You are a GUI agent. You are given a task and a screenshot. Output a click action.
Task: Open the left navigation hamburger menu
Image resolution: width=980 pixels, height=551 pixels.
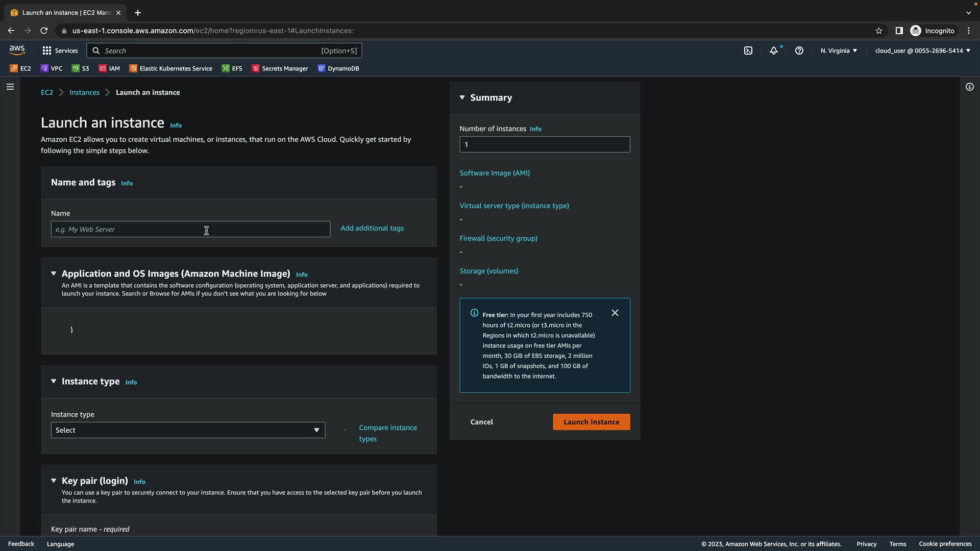tap(10, 87)
